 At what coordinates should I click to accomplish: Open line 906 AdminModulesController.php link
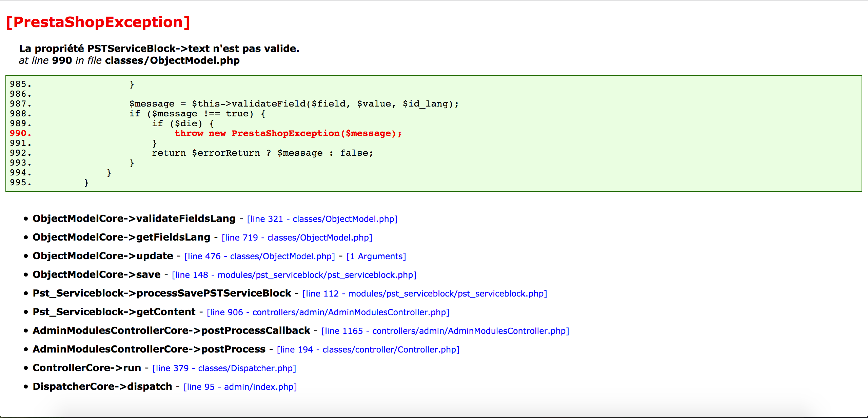point(328,312)
